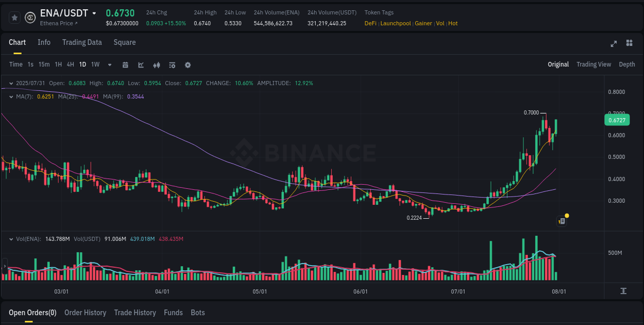Favorite ENA/USDT with the star icon

coord(14,17)
